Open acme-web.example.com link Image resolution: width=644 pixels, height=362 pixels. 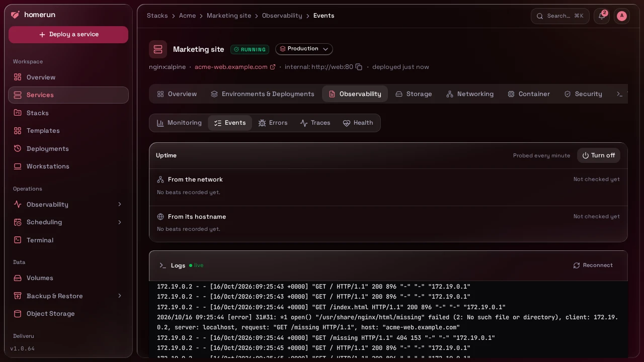235,67
